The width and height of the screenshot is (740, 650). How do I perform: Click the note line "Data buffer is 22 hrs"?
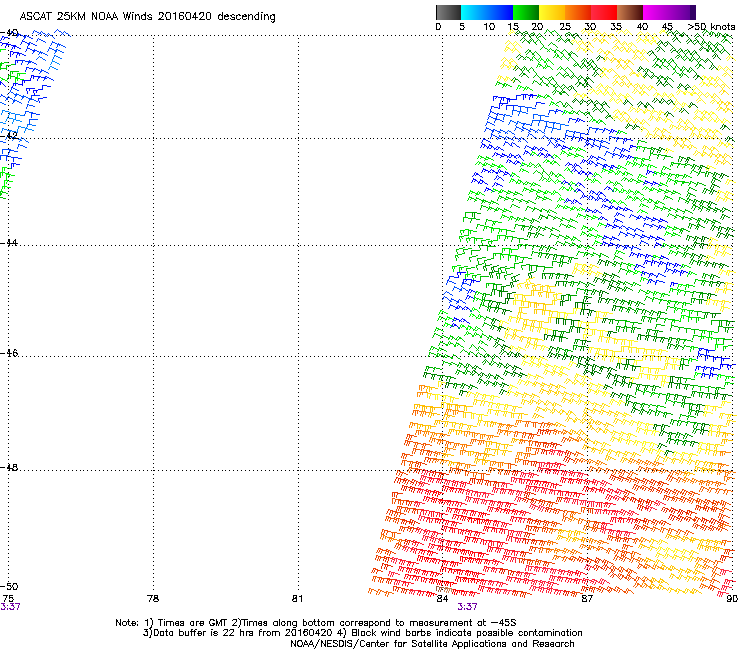[204, 633]
